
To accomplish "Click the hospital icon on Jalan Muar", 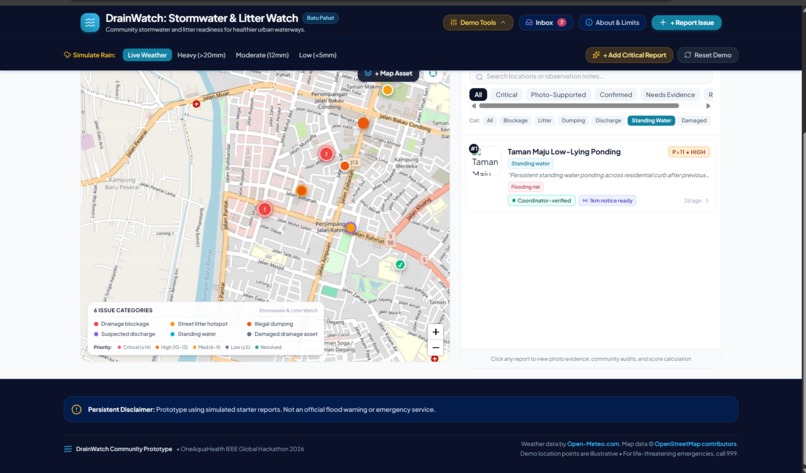I will click(x=196, y=104).
